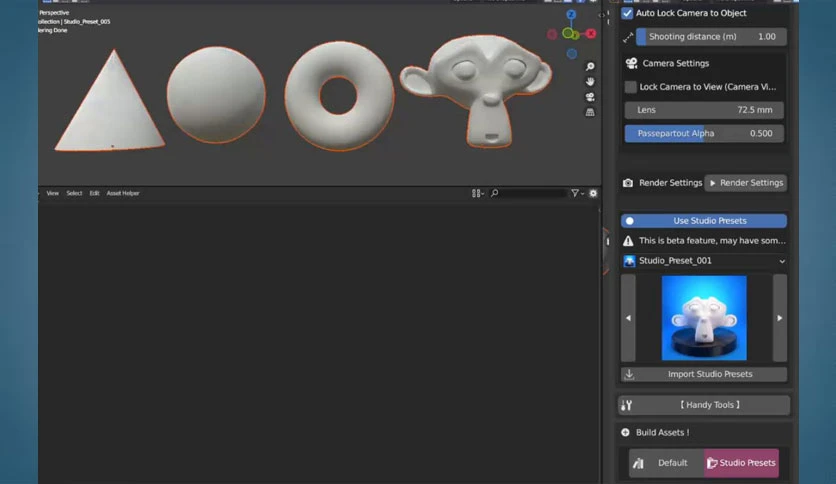
Task: Switch perspective/orthographic grid icon in viewport
Action: click(590, 112)
